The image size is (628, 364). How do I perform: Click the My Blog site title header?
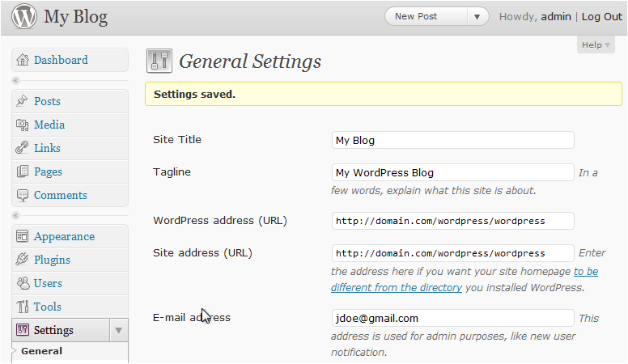[x=76, y=17]
